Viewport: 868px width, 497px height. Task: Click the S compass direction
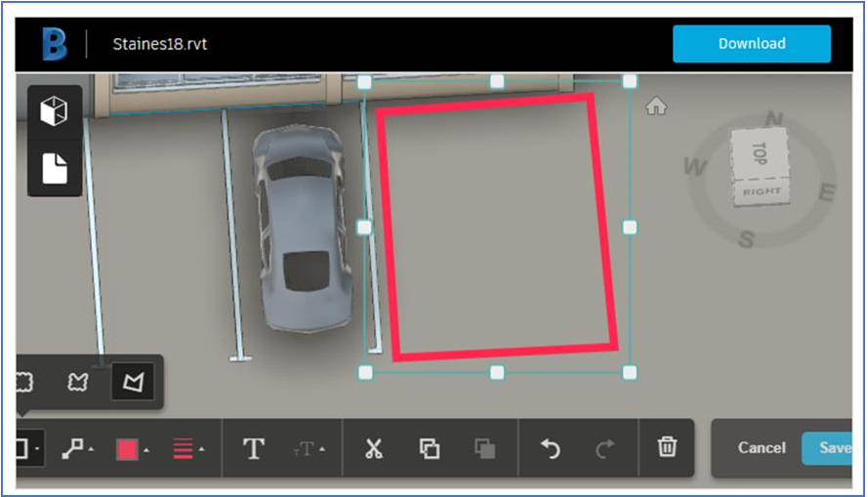[746, 239]
